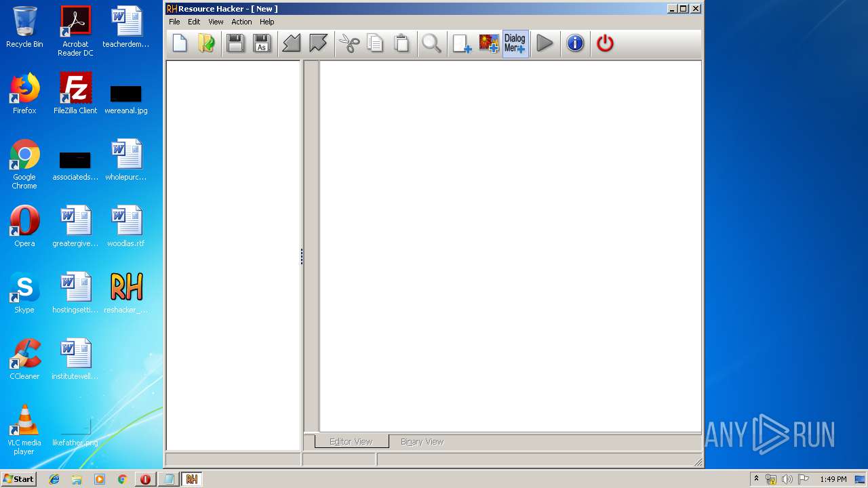This screenshot has width=868, height=488.
Task: Click the pane splitter handle dots
Action: pos(302,256)
